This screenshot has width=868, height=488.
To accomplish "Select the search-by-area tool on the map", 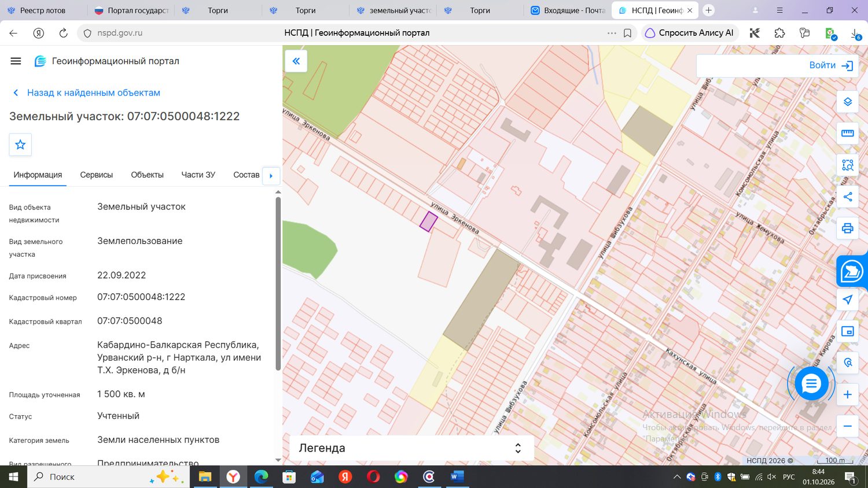I will coord(847,165).
